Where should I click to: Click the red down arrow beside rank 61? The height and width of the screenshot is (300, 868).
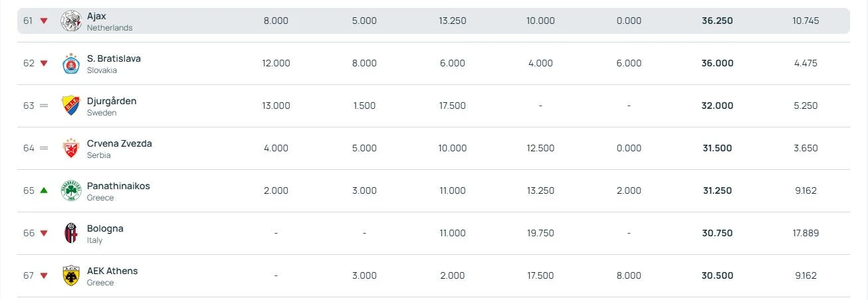click(x=44, y=21)
